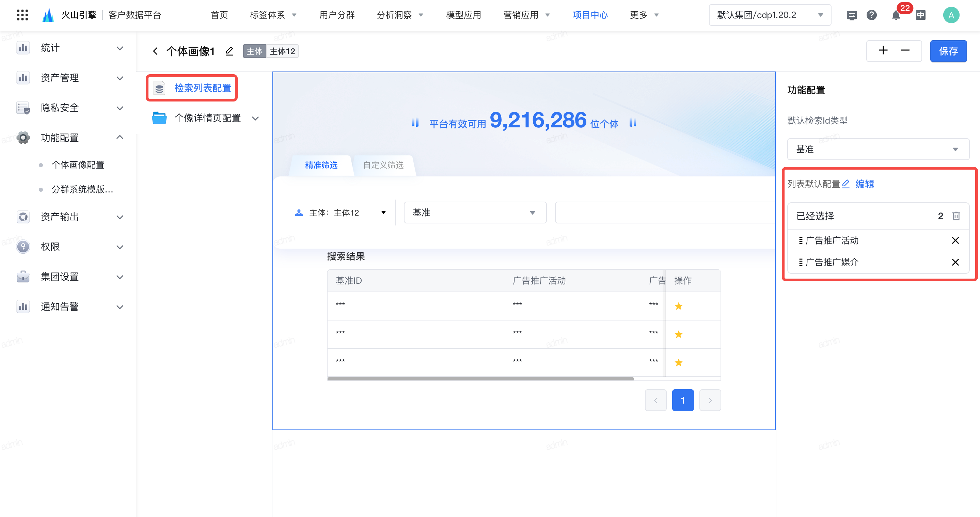Go to 首页

click(219, 15)
